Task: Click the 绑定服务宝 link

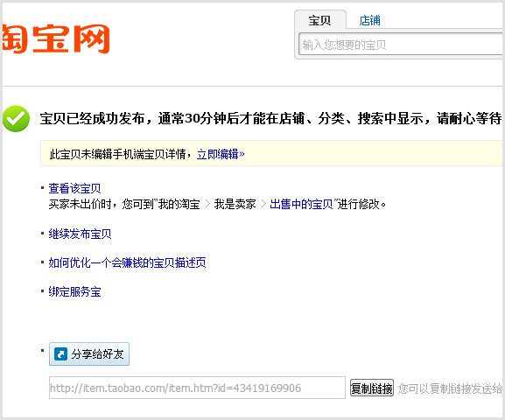Action: tap(74, 291)
